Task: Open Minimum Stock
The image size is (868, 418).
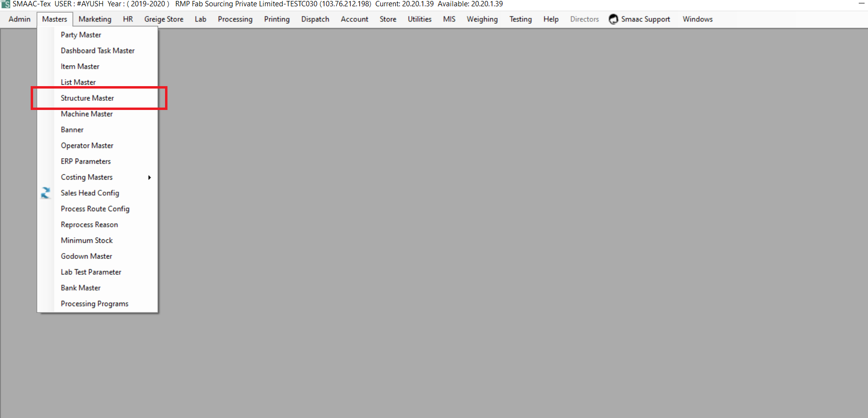Action: click(x=97, y=240)
